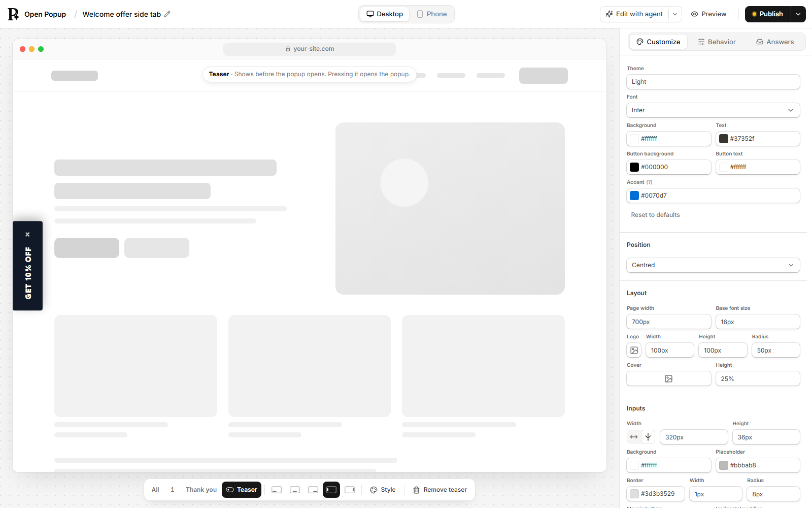Go to the Thank you step
This screenshot has height=508, width=812.
[x=201, y=490]
